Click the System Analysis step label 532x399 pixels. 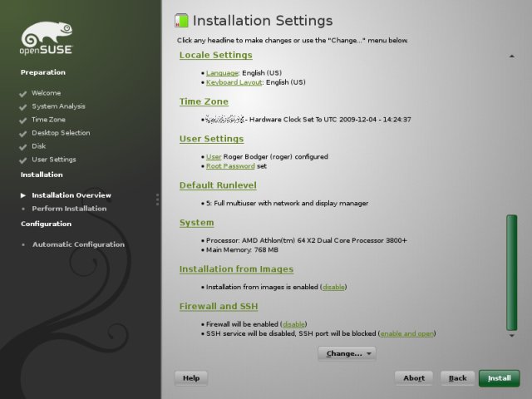[59, 106]
